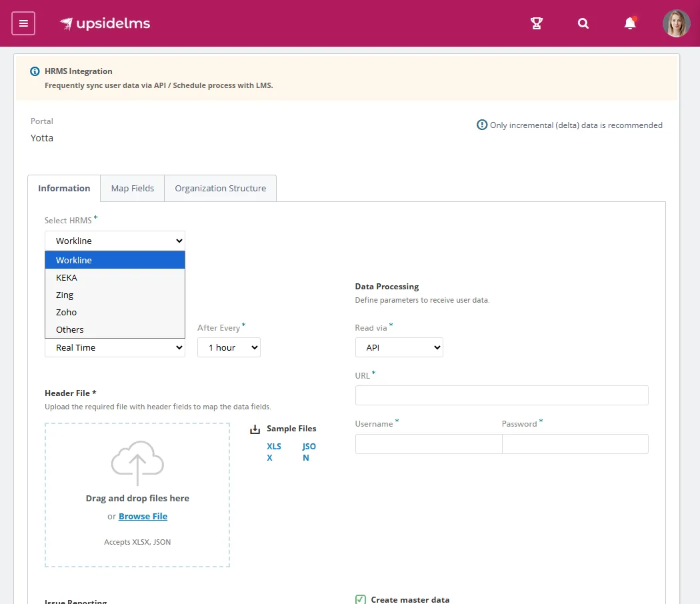Switch to the Map Fields tab
Screen dimensions: 700x604
point(133,189)
